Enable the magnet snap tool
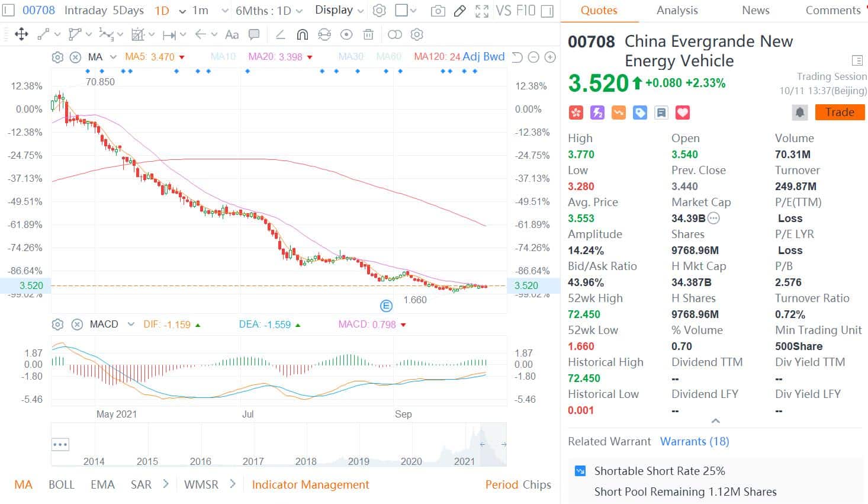868x504 pixels. [303, 34]
